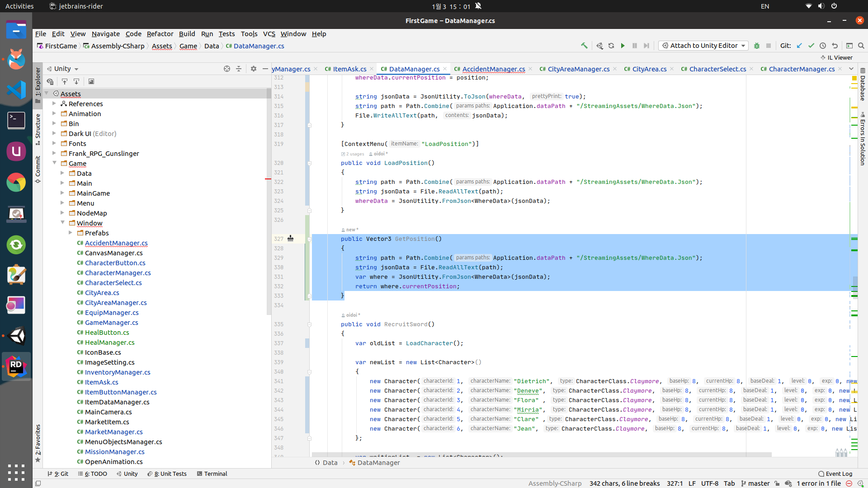
Task: Click the Search Everywhere magnifier icon
Action: tap(861, 46)
